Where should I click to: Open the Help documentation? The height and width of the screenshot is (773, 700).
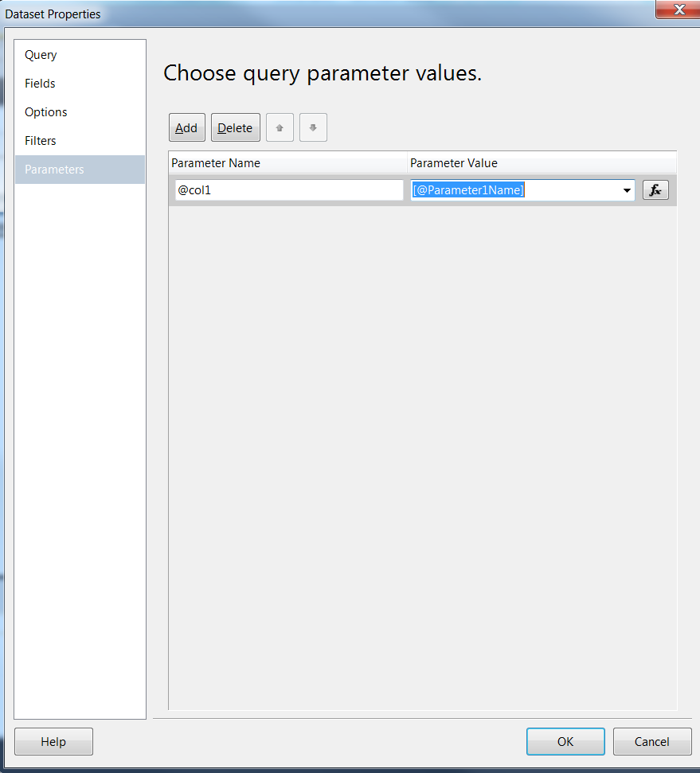(53, 741)
